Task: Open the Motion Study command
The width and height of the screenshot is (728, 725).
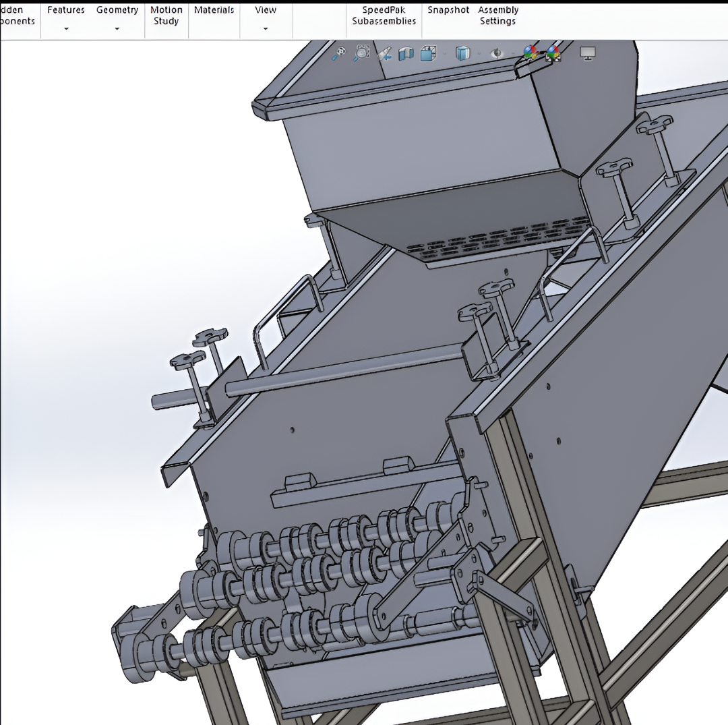Action: click(166, 16)
